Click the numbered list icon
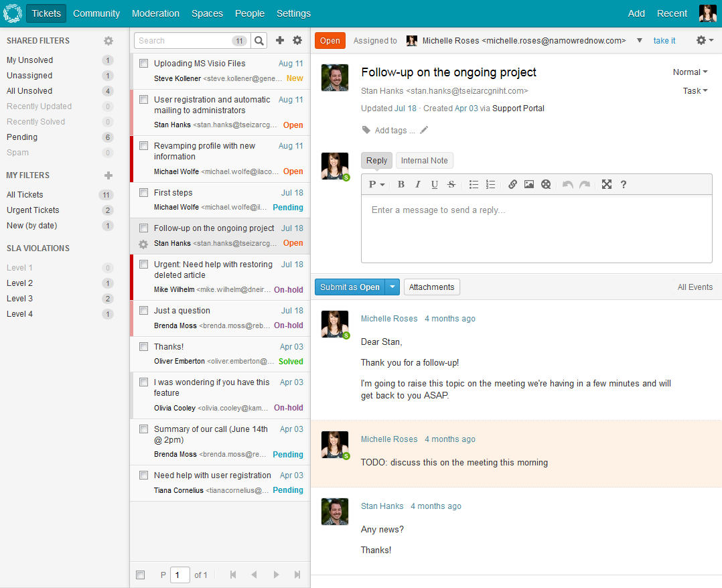 point(490,184)
